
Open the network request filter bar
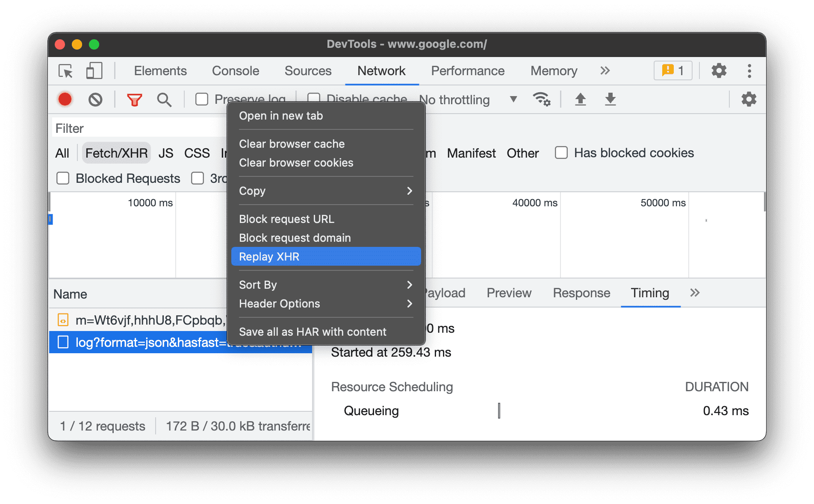pyautogui.click(x=134, y=99)
